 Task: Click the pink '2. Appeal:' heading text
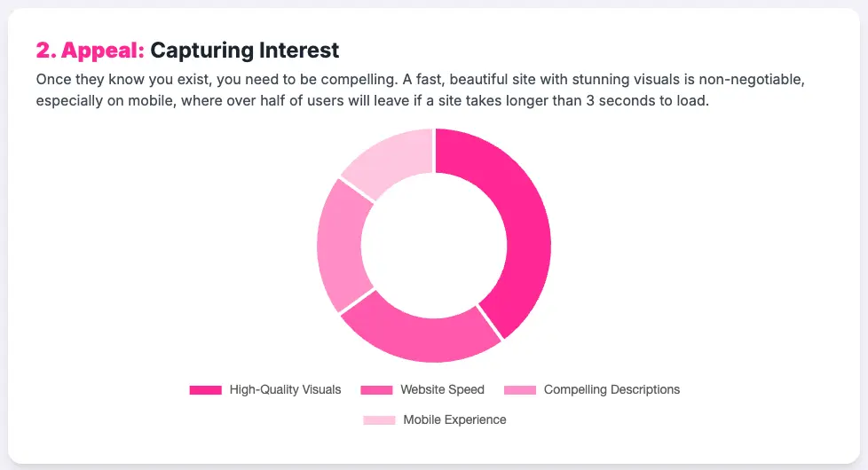pos(91,51)
